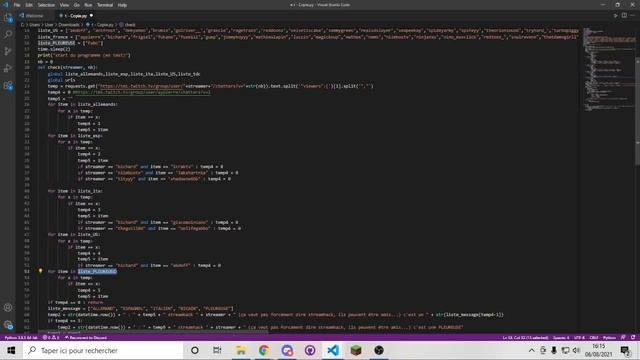The height and width of the screenshot is (360, 640).
Task: Switch to Visual Studio Code taskbar icon
Action: click(x=333, y=350)
